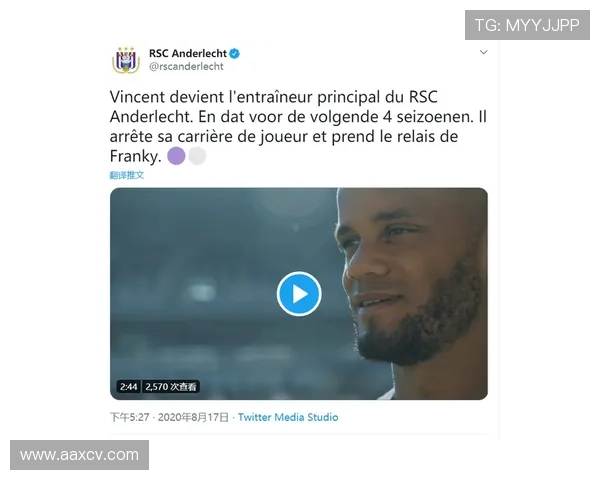The height and width of the screenshot is (480, 600).
Task: Click the purple circle emoji
Action: (x=176, y=156)
